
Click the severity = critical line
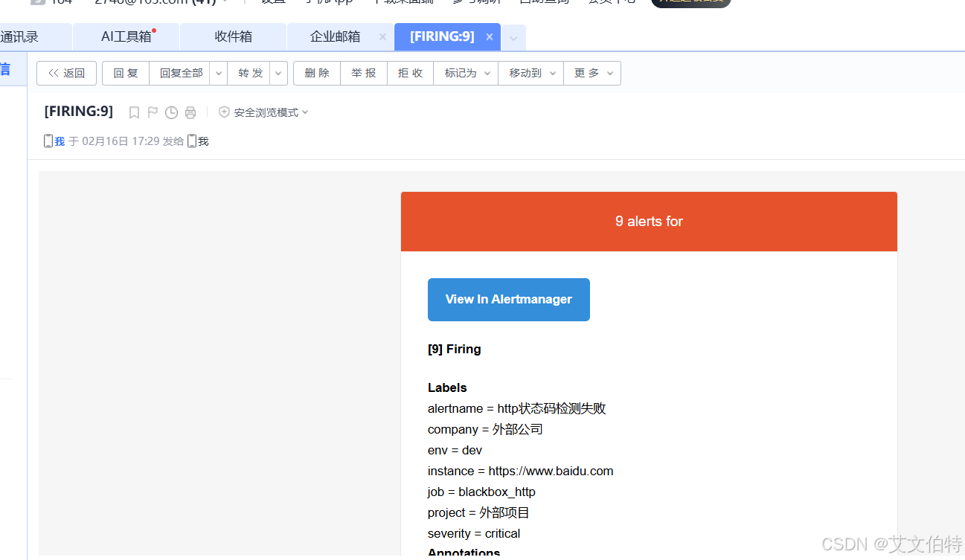[474, 533]
